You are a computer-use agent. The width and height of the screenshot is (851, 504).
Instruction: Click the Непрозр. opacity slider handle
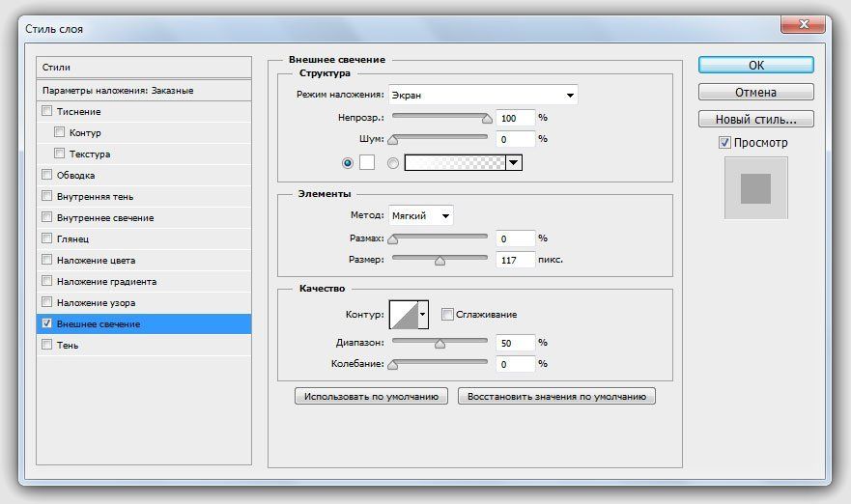(487, 119)
